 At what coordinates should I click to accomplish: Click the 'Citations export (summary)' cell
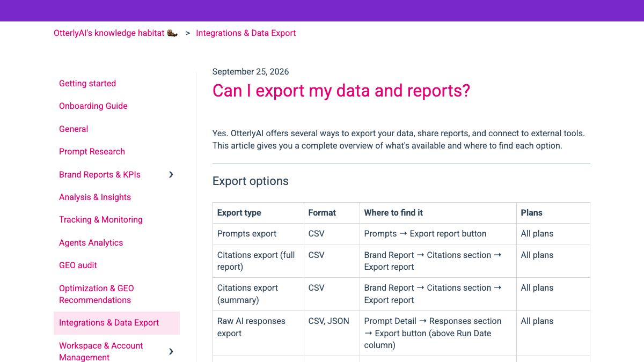(258, 294)
